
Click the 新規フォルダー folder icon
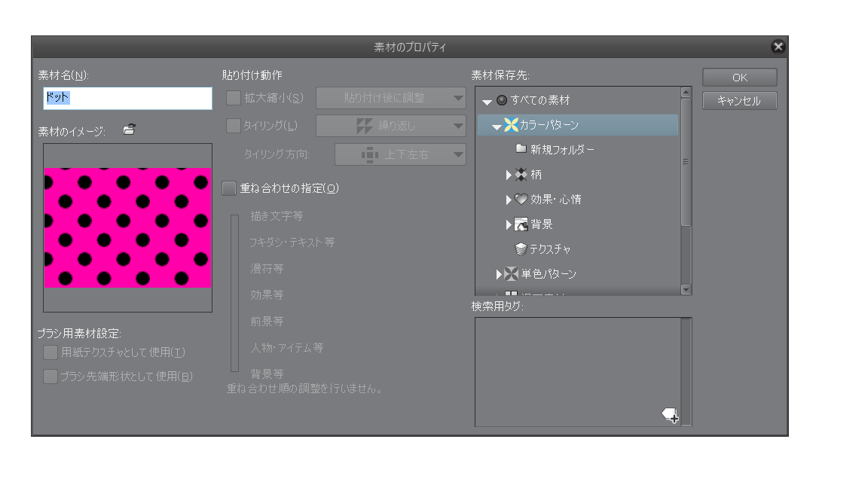(x=521, y=149)
